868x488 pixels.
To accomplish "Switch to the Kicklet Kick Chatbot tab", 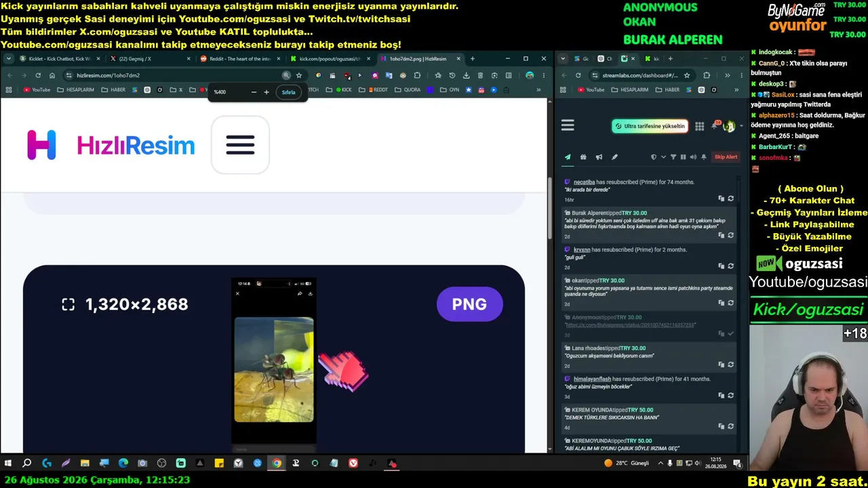I will (60, 59).
